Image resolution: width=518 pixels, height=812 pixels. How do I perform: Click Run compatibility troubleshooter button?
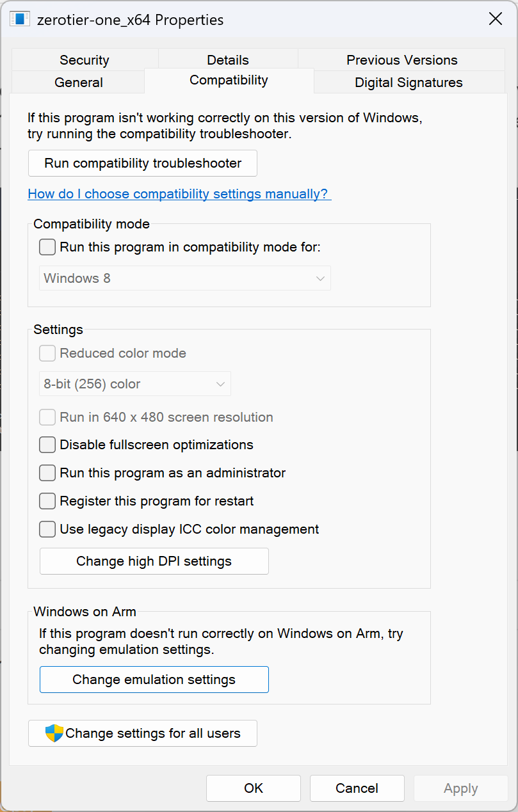143,163
